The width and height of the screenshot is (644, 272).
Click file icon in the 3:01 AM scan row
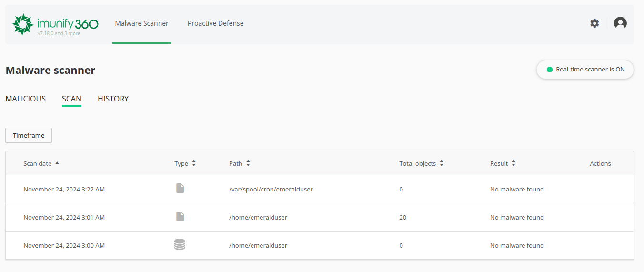tap(180, 217)
